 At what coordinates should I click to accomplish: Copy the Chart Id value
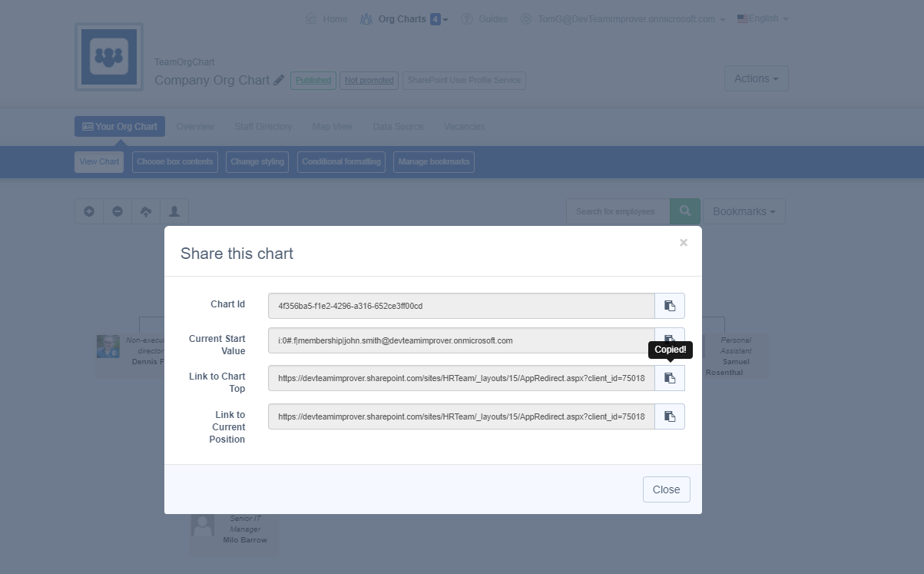click(669, 306)
